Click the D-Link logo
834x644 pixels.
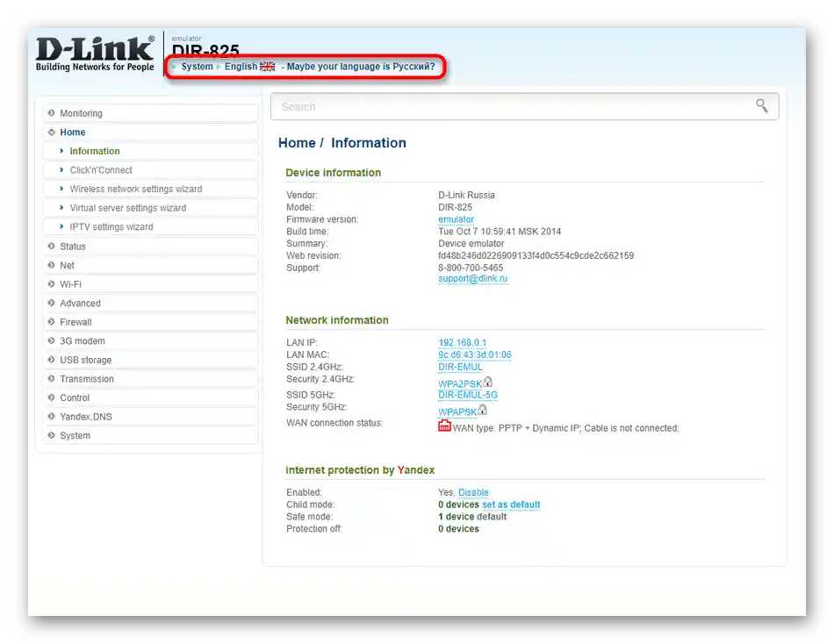[x=95, y=54]
